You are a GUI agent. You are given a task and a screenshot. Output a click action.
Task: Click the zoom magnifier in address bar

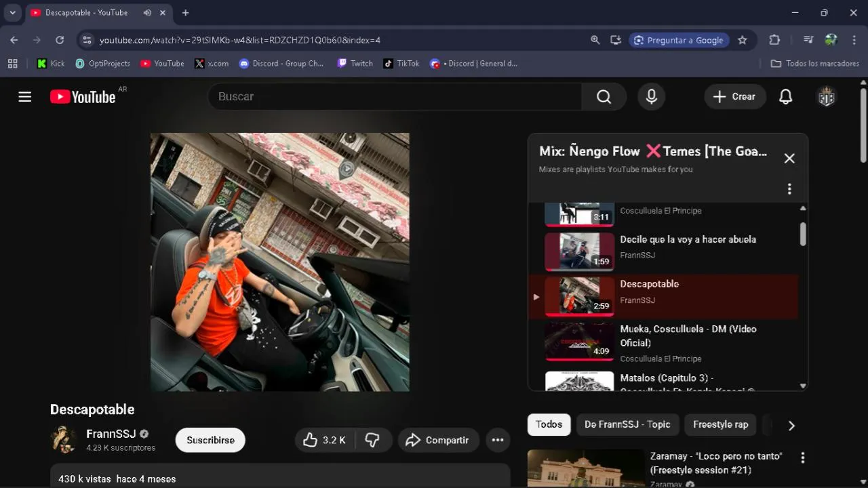coord(595,40)
